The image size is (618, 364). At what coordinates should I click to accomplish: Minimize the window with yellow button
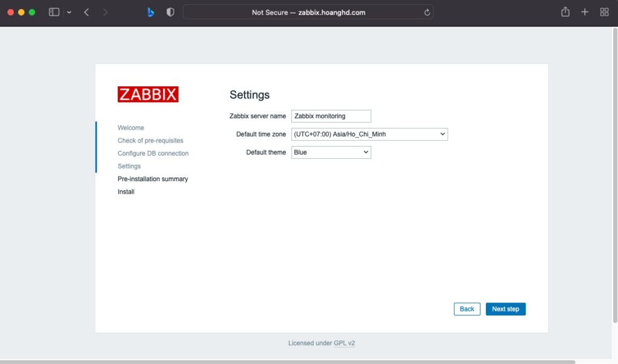(21, 12)
